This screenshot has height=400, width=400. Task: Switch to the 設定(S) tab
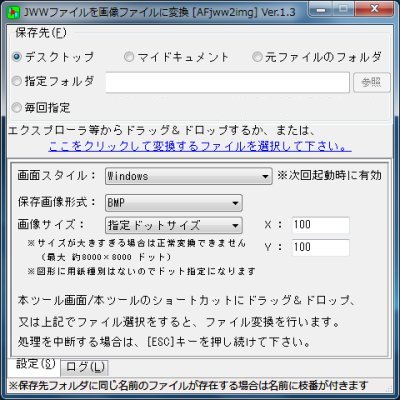(x=35, y=364)
